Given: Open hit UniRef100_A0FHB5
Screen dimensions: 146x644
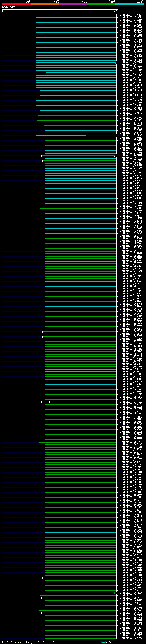Looking at the screenshot, I should [131, 40].
